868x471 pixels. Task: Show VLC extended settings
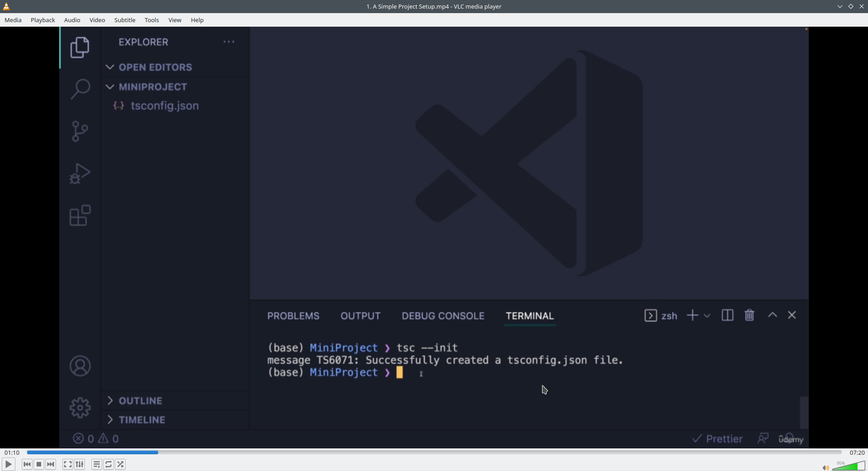[80, 464]
